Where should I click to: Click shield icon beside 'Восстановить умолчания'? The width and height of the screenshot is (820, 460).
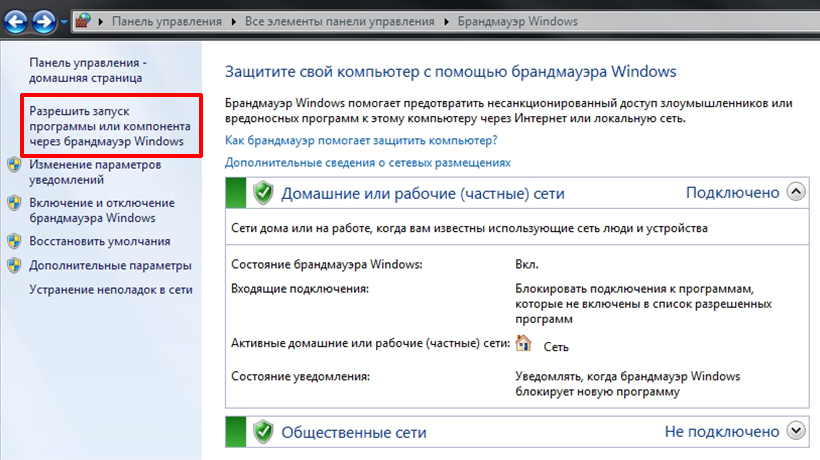(14, 241)
